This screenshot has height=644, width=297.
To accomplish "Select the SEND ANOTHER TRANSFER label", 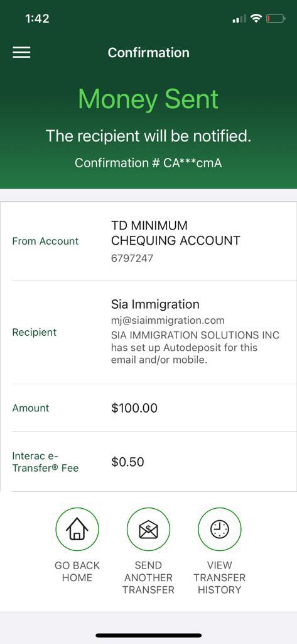I will [x=148, y=577].
